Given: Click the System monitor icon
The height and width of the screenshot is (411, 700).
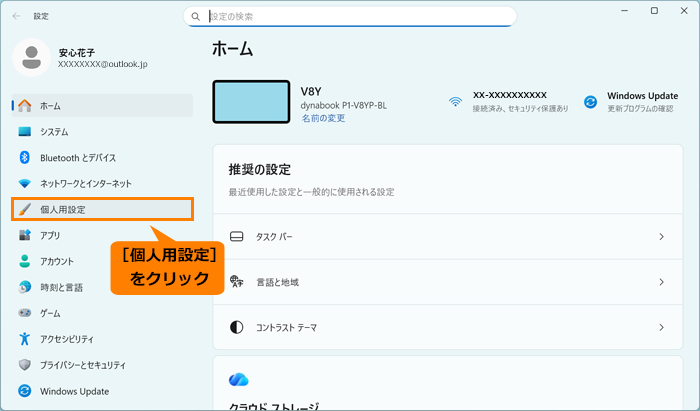Looking at the screenshot, I should [x=25, y=132].
